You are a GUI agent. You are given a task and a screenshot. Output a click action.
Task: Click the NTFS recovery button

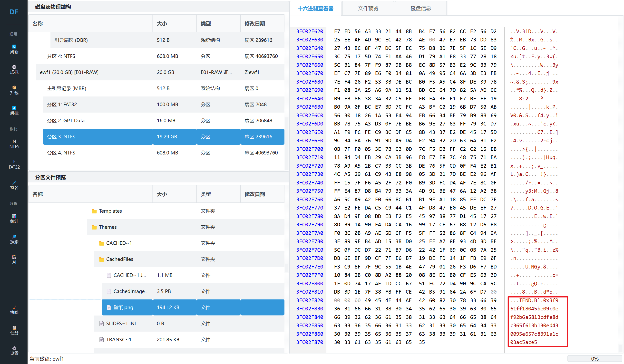(14, 144)
